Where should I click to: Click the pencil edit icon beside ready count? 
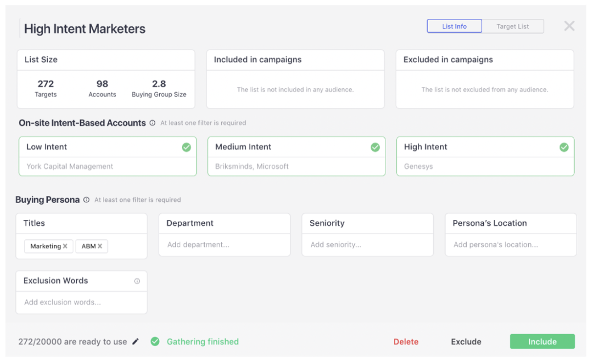click(135, 342)
